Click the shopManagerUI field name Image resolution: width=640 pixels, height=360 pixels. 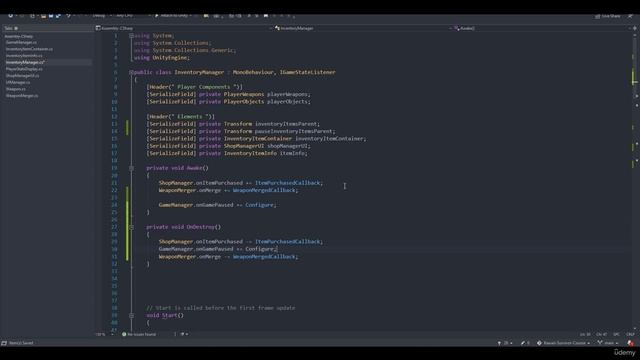click(x=287, y=146)
